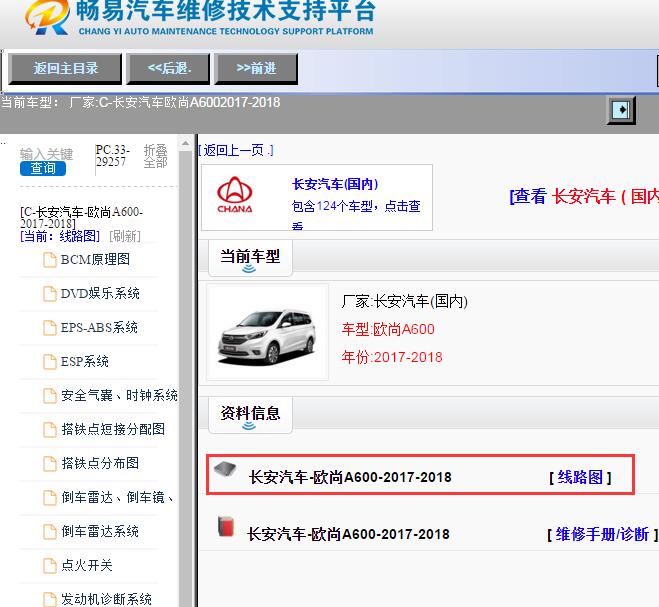This screenshot has width=659, height=607.
Task: Open 发动机诊断系统 document
Action: (106, 599)
